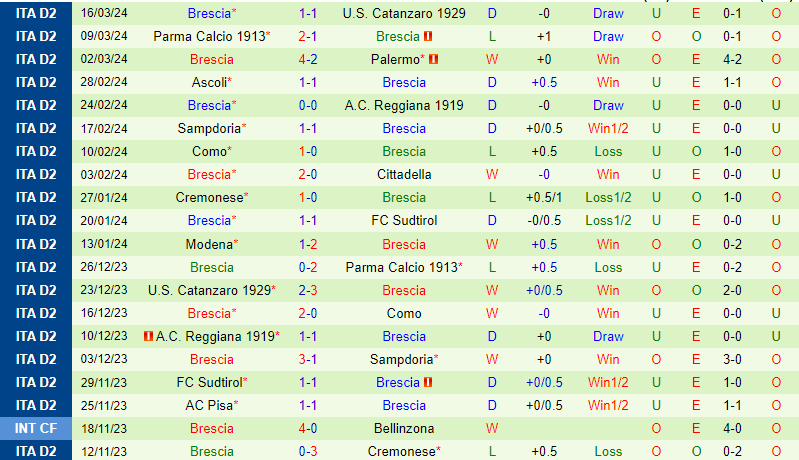
Task: Click the 0-3 score for Brescia vs Cremonese
Action: [x=309, y=451]
